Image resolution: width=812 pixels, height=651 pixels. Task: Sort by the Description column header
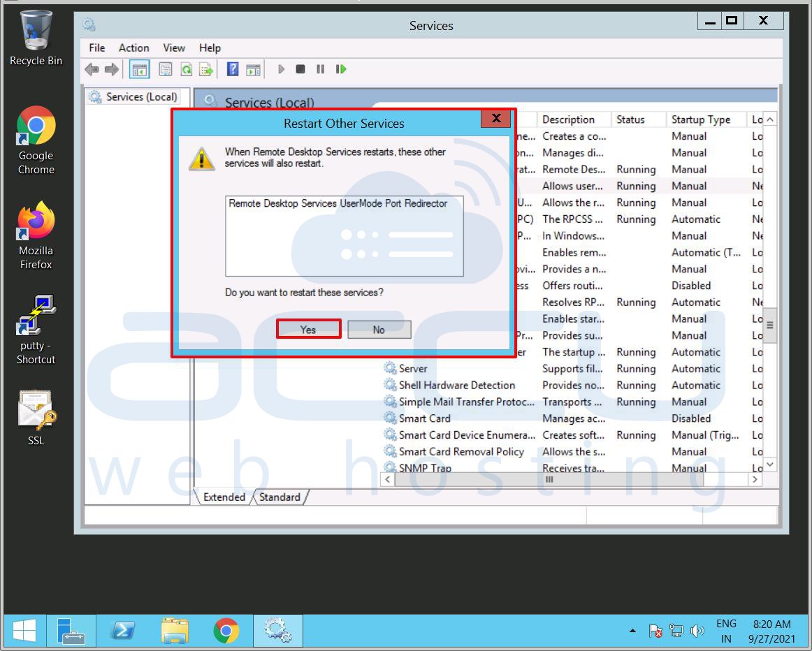coord(574,119)
